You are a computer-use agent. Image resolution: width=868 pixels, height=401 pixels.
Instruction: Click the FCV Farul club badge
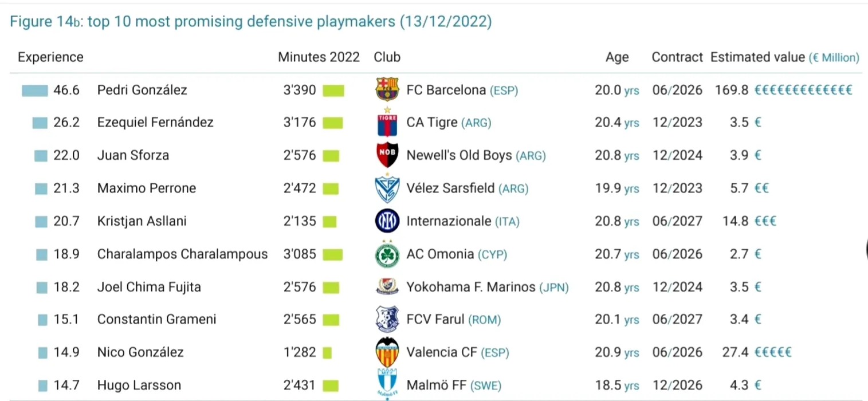point(387,319)
